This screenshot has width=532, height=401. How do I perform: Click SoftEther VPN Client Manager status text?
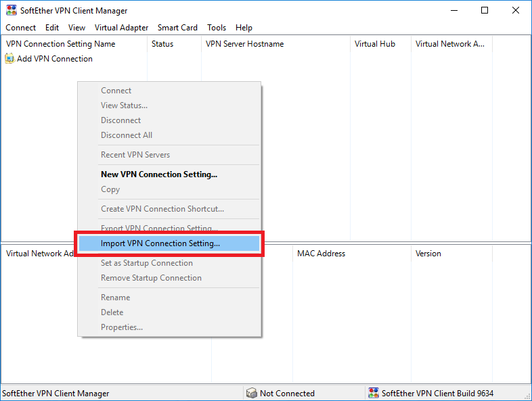(x=56, y=394)
